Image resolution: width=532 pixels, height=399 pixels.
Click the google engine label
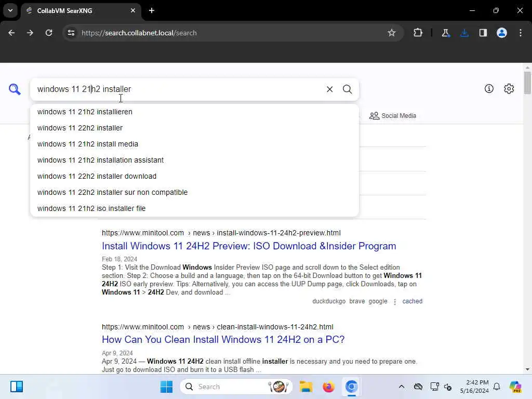pos(378,301)
